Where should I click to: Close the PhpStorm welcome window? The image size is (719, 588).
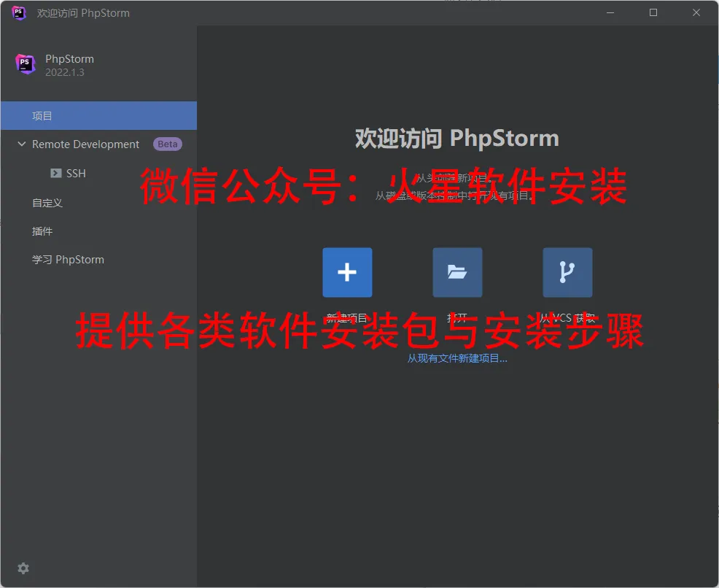pos(696,13)
